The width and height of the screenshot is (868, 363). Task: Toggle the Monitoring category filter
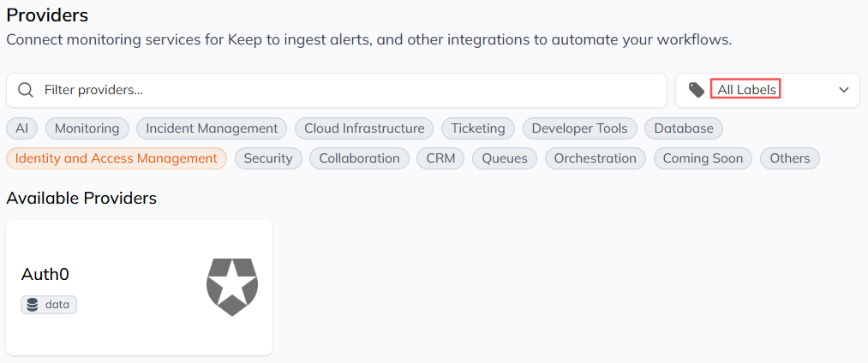tap(87, 128)
